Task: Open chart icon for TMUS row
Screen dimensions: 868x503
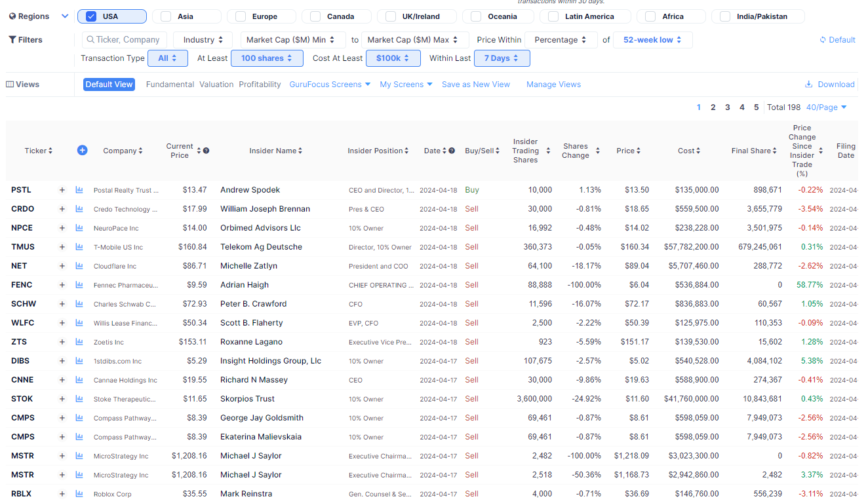Action: tap(79, 247)
